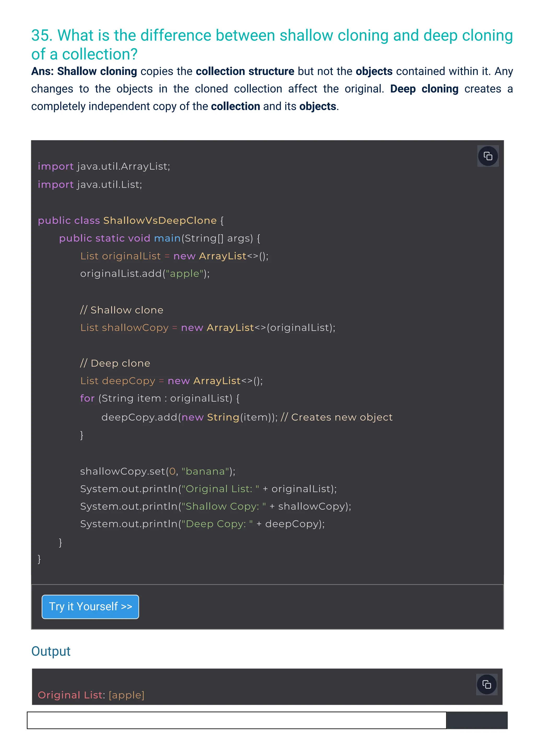
Task: Click the "banana" string literal
Action: pyautogui.click(x=205, y=471)
